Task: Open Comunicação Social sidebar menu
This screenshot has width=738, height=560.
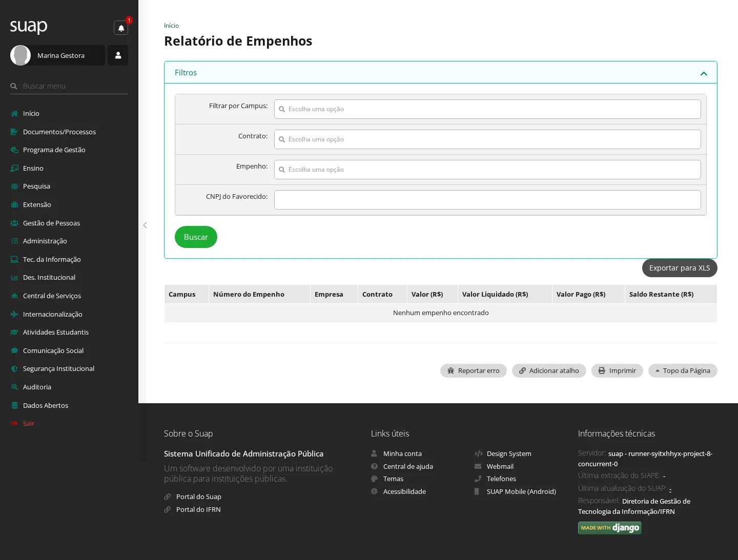Action: click(x=69, y=350)
